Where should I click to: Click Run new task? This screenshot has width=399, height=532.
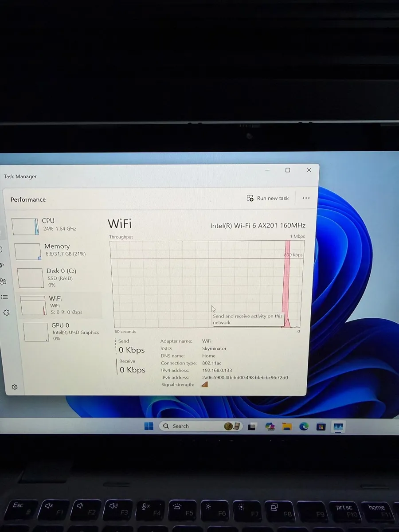pyautogui.click(x=268, y=198)
